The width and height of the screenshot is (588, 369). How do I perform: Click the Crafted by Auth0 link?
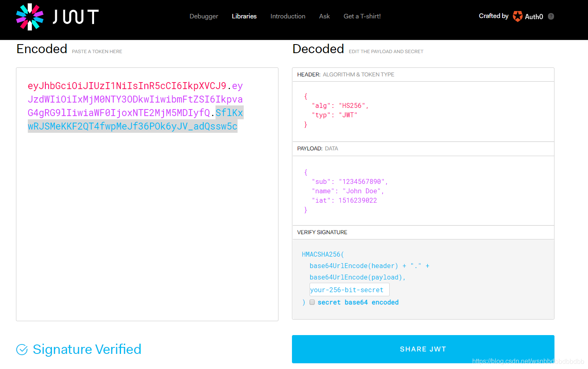coord(511,16)
